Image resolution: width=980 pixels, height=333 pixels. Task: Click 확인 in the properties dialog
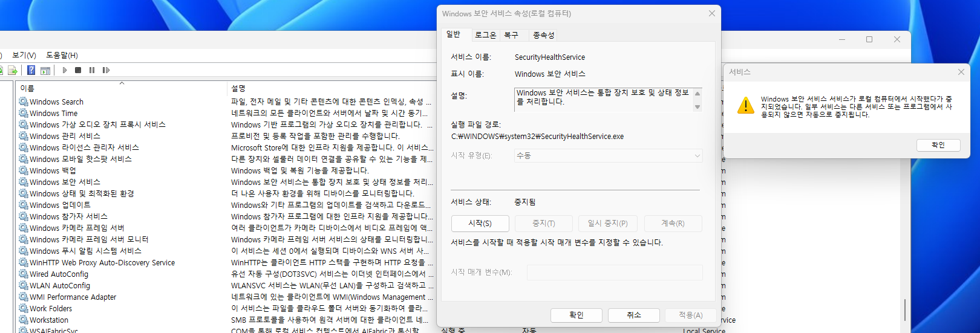[577, 315]
